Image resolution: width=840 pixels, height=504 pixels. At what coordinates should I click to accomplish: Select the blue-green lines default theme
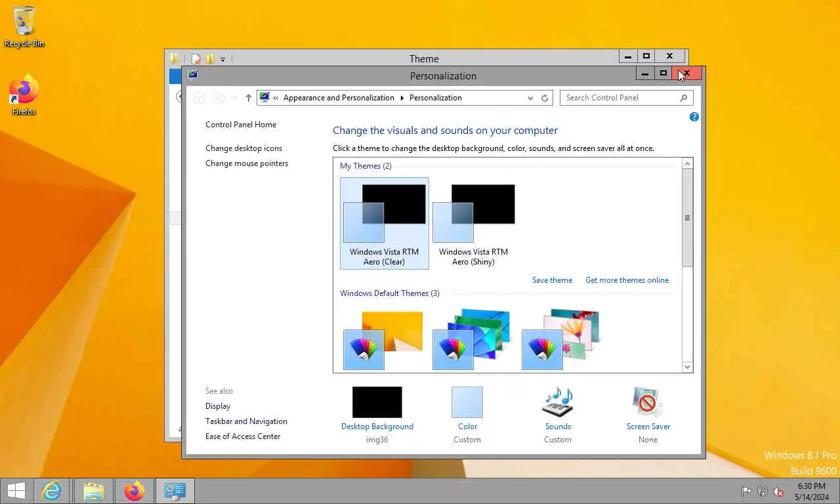click(472, 339)
